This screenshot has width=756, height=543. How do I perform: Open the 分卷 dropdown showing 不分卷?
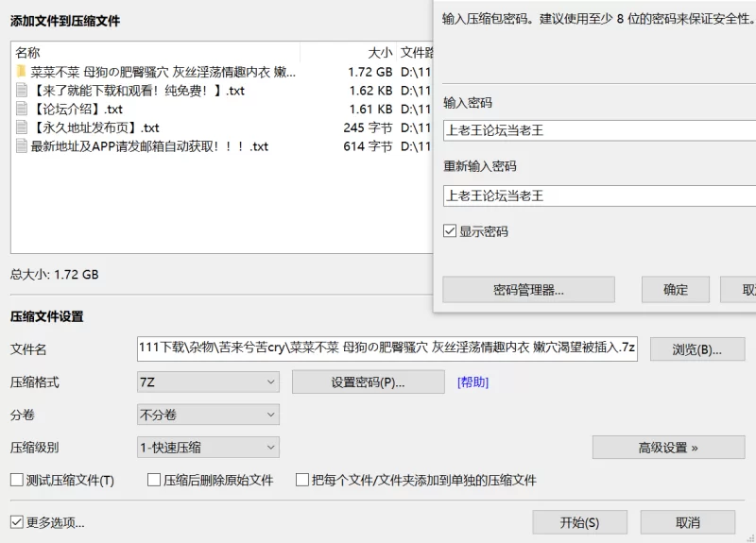click(208, 415)
